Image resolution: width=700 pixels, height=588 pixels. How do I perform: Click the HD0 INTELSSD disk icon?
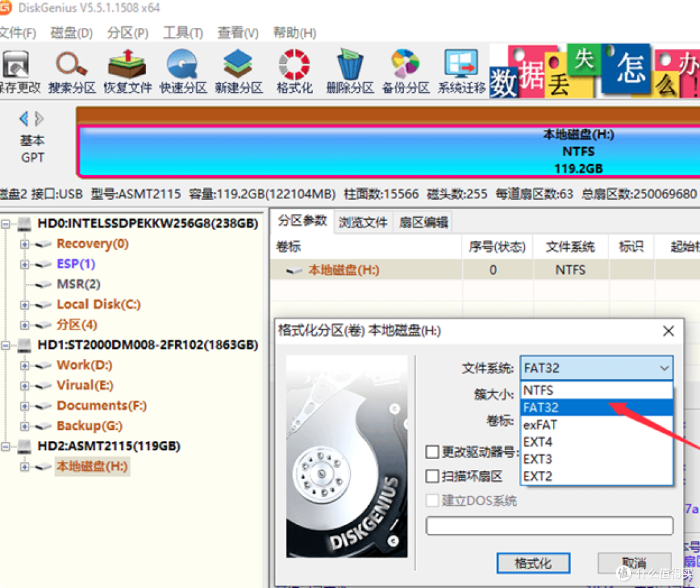coord(25,223)
